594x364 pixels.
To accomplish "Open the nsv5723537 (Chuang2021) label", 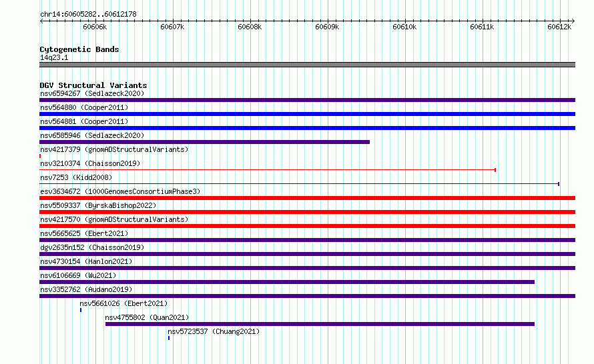I will click(x=214, y=331).
